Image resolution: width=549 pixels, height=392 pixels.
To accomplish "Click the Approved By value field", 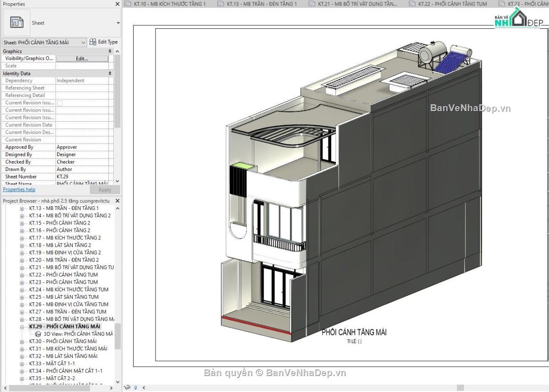I will coord(82,147).
